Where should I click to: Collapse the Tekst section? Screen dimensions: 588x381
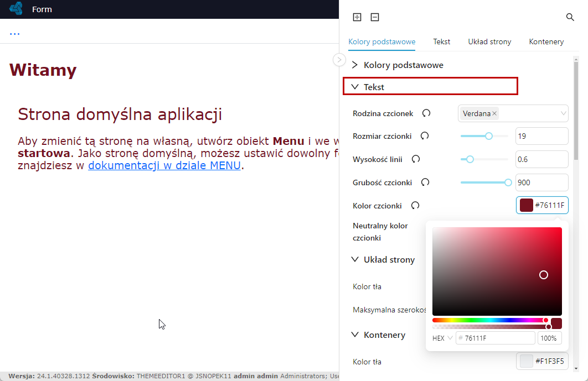[x=355, y=87]
